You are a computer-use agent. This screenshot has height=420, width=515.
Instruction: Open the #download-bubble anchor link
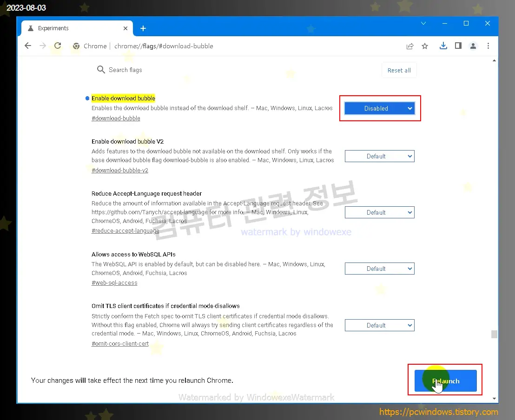(116, 118)
